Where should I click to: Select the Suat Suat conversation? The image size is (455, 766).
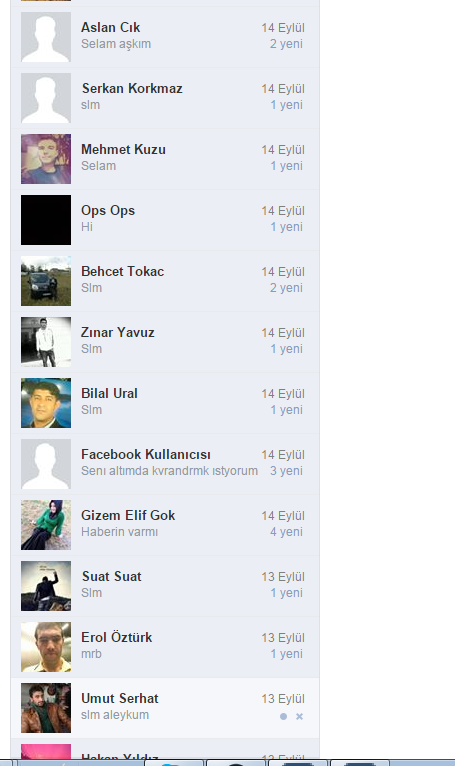click(x=165, y=586)
